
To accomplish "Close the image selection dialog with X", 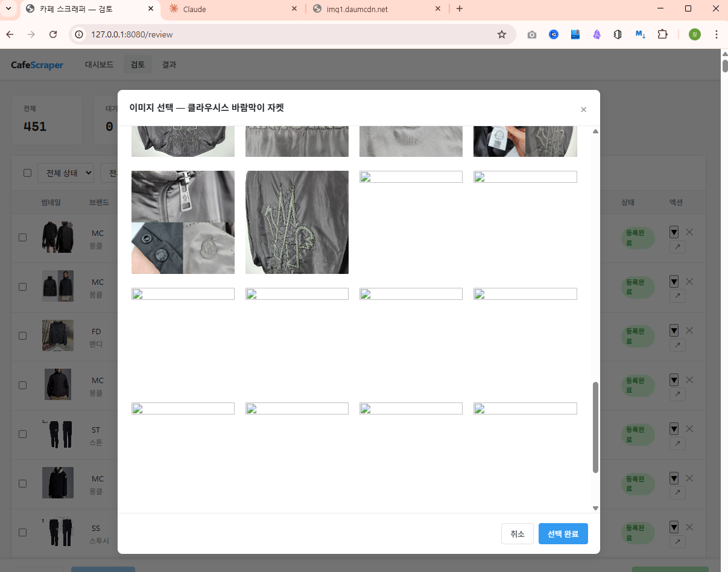I will click(x=583, y=110).
